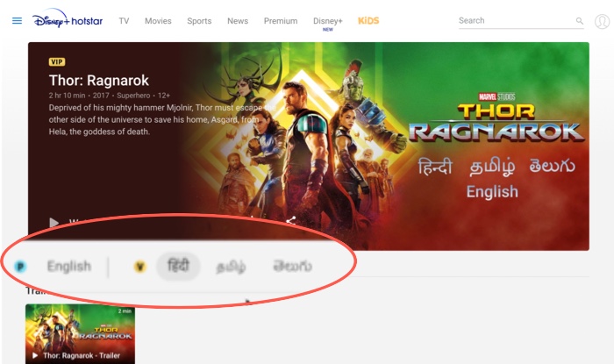Click the blue P premium badge icon
This screenshot has width=614, height=364.
point(20,267)
